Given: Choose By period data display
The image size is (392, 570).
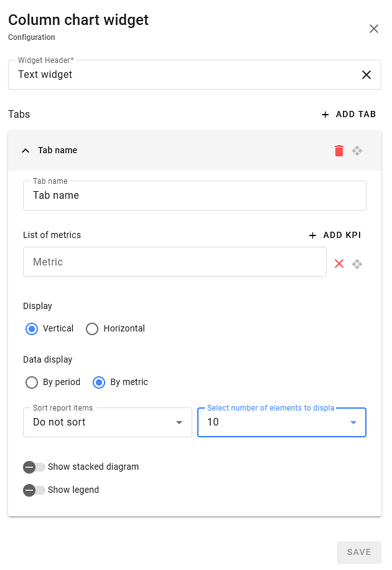Looking at the screenshot, I should (32, 382).
